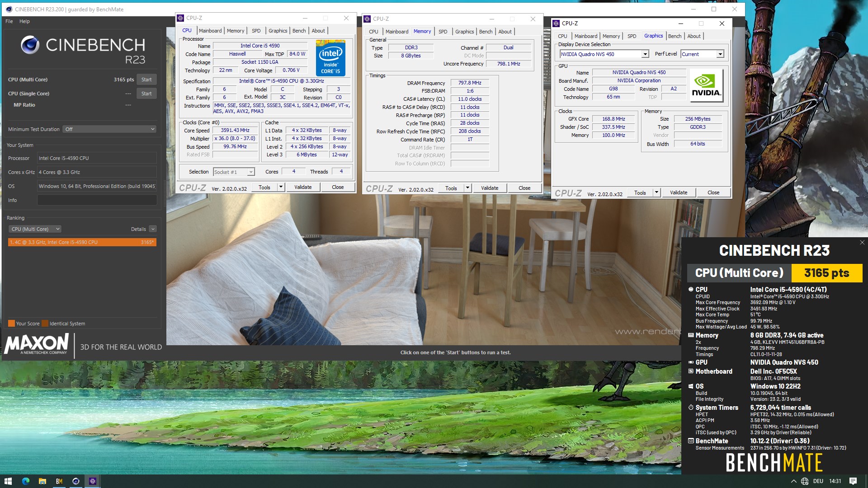Click the DEU language indicator
Screen dimensions: 868x488
[x=818, y=481]
